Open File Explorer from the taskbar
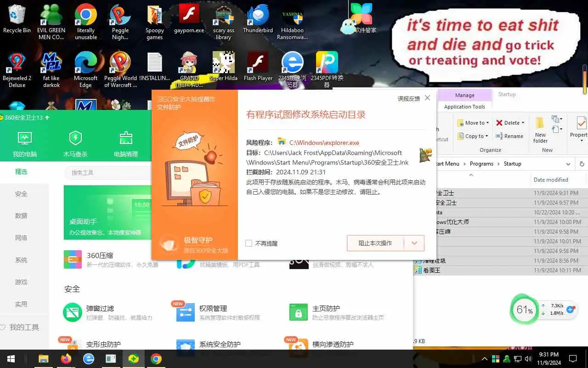This screenshot has width=588, height=368. [x=44, y=359]
